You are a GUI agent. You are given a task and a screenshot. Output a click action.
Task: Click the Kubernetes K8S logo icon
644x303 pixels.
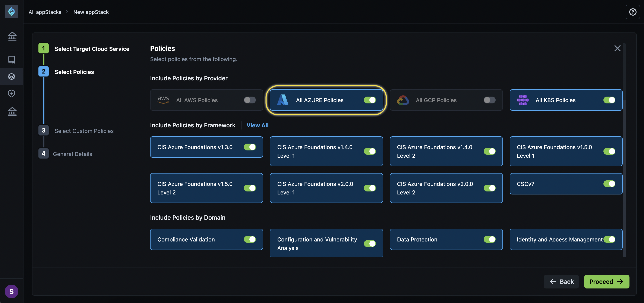pos(523,100)
